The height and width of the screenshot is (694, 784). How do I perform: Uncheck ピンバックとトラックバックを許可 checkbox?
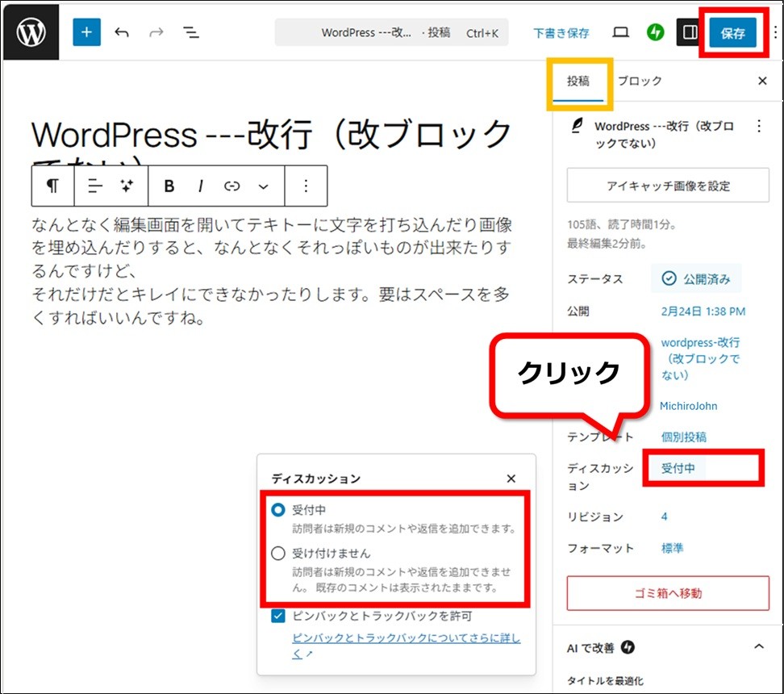point(278,617)
